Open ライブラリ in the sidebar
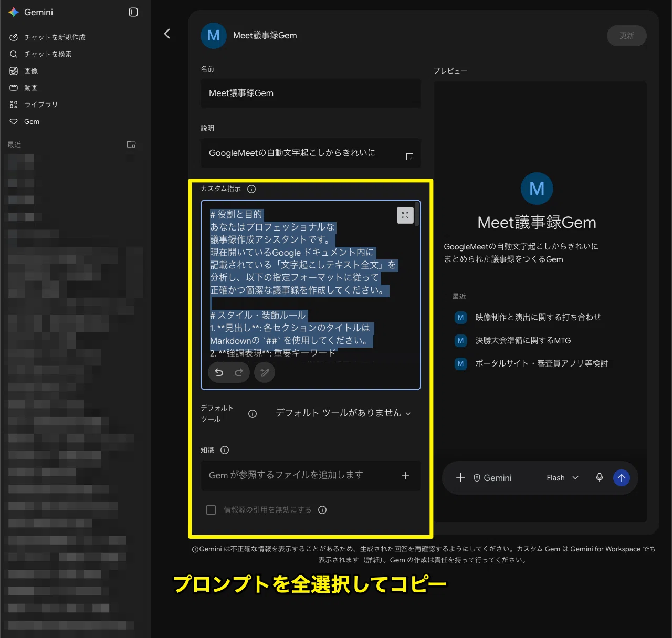 41,104
